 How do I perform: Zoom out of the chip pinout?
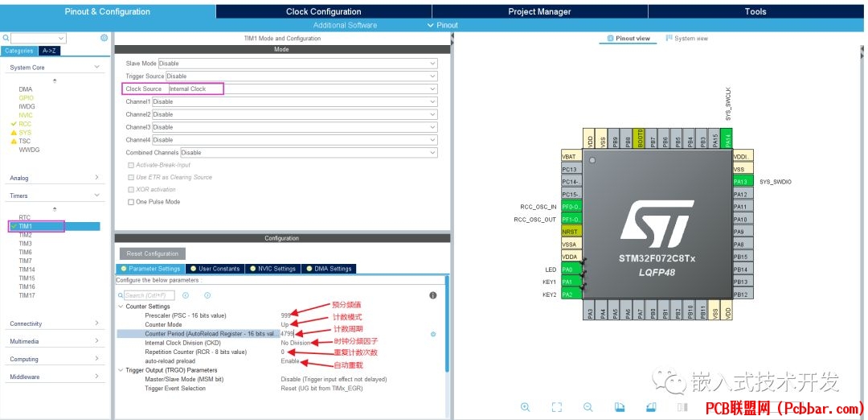588,407
